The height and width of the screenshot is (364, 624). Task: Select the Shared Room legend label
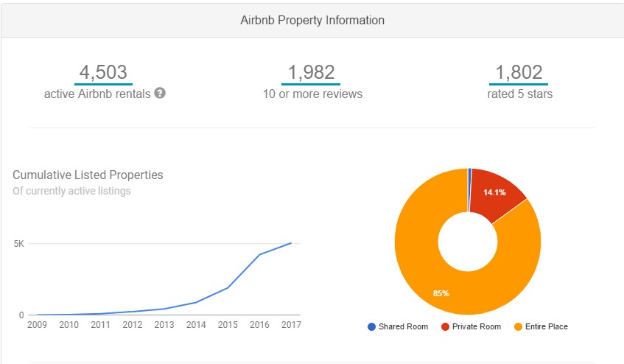[403, 326]
